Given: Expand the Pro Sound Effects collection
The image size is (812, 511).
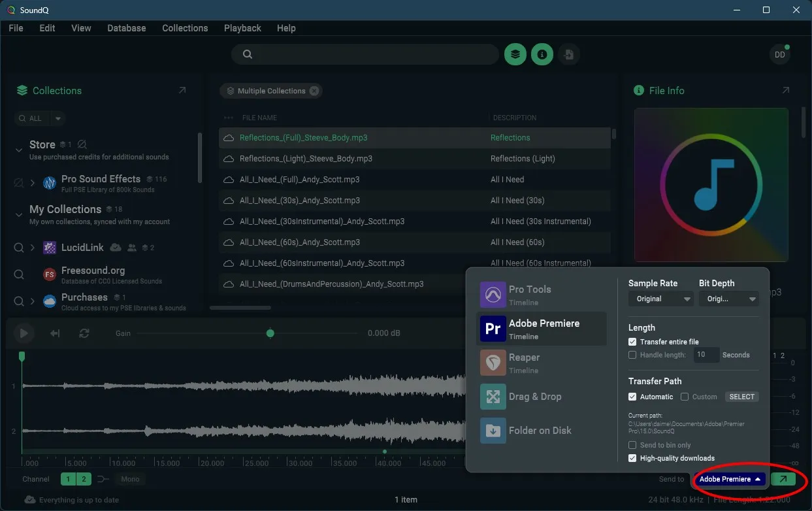Looking at the screenshot, I should 33,183.
